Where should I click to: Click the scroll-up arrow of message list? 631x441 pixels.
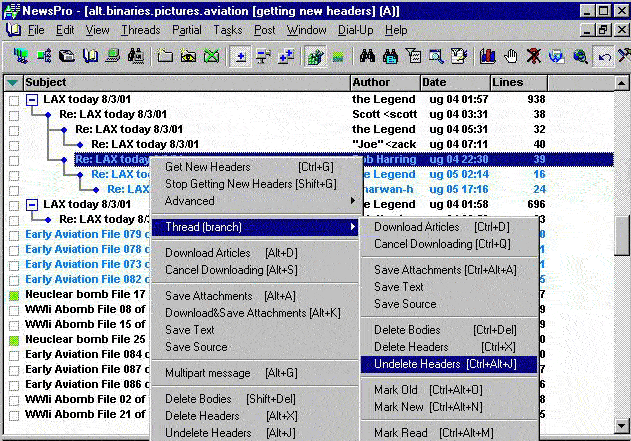621,83
